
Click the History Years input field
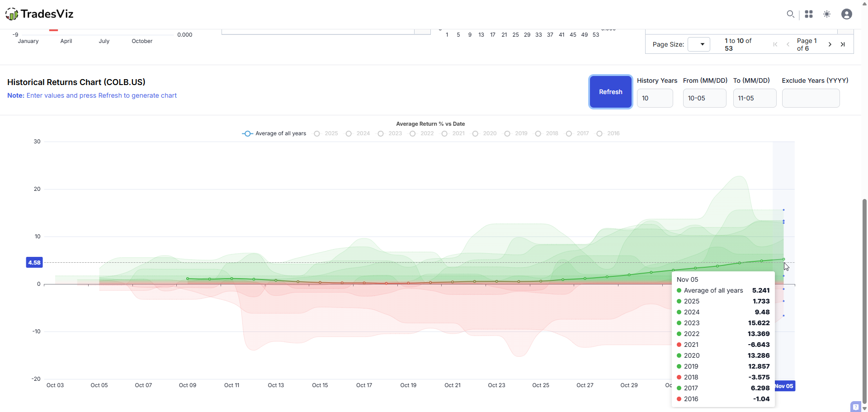pyautogui.click(x=655, y=98)
